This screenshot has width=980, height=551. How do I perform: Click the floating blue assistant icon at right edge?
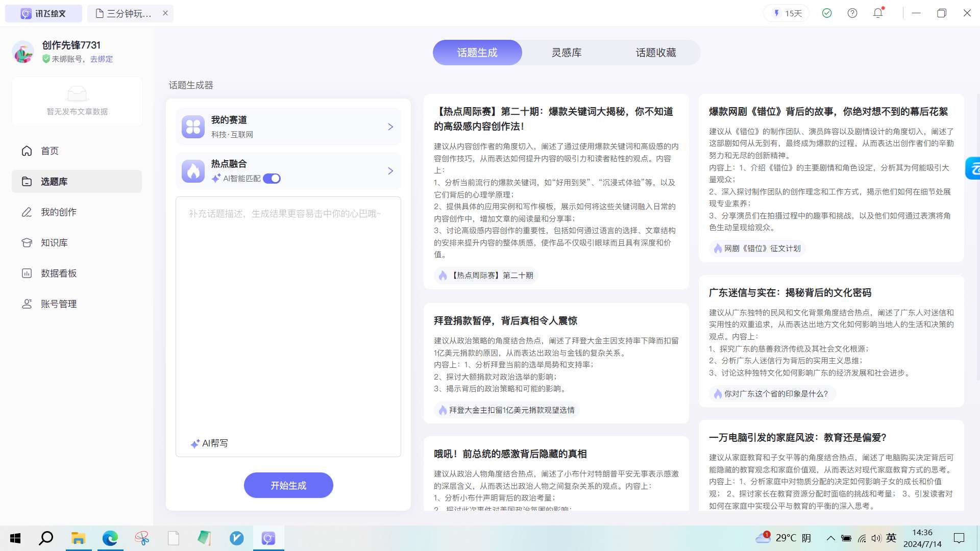tap(973, 168)
